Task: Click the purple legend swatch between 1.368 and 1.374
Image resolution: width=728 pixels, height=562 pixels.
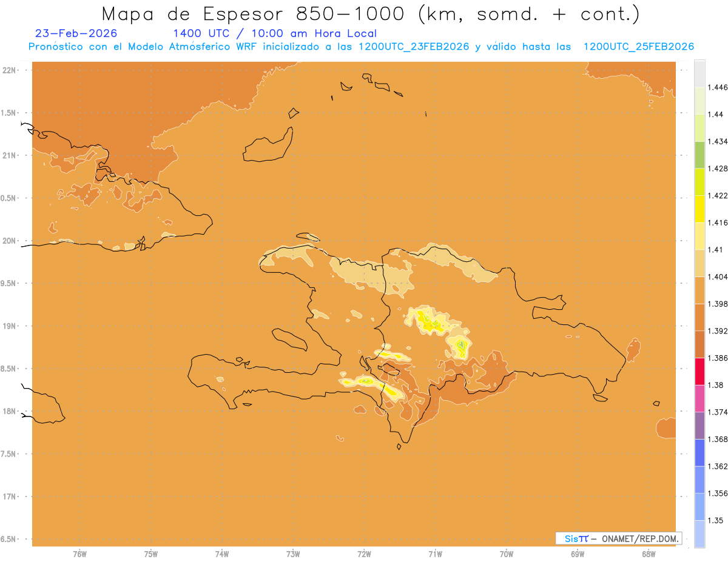Action: click(699, 426)
